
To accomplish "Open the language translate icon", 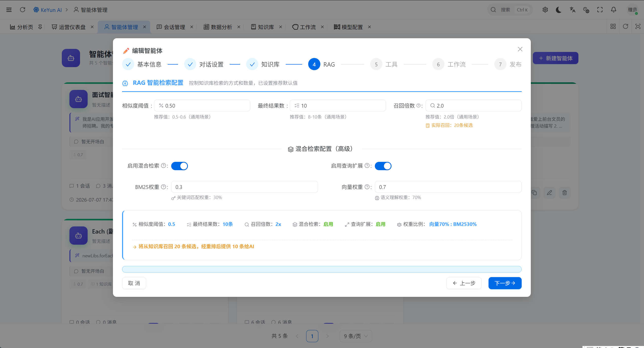I will pyautogui.click(x=572, y=10).
